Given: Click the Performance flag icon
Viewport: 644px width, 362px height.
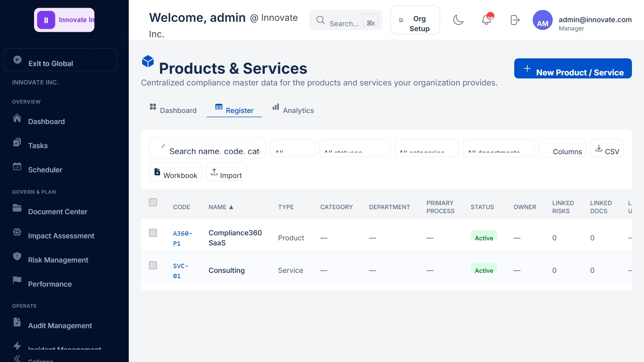Looking at the screenshot, I should click(17, 280).
